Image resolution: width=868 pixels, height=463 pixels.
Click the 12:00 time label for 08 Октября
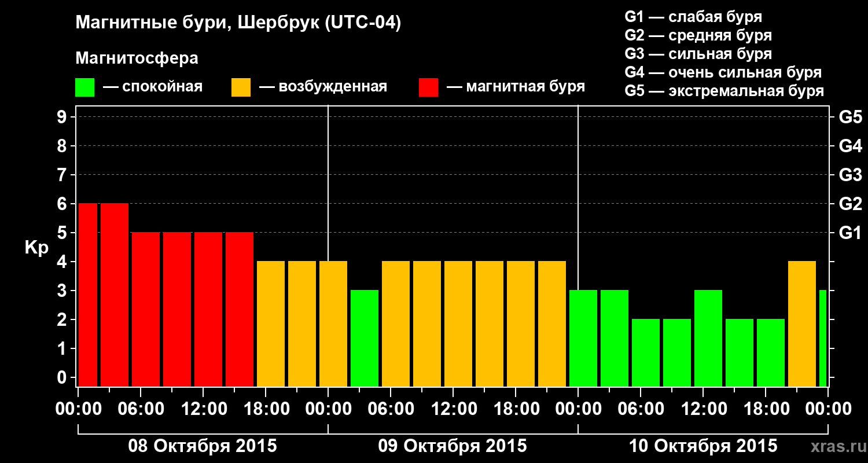tap(203, 409)
